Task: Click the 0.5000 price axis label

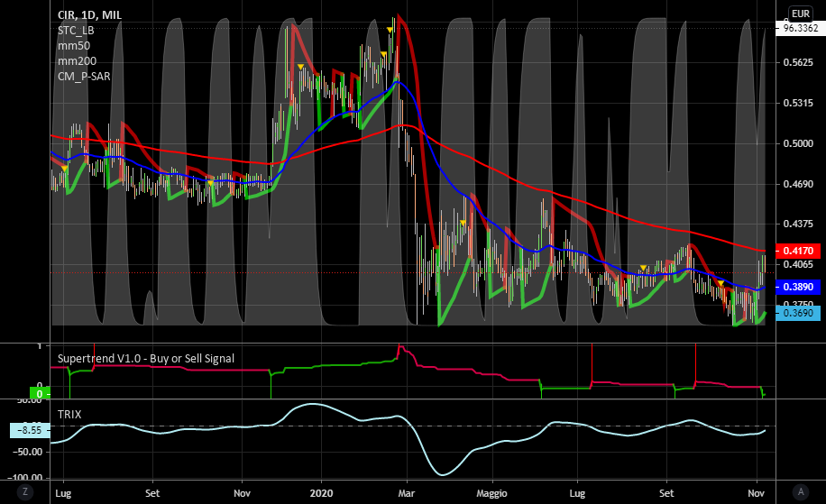Action: 798,143
